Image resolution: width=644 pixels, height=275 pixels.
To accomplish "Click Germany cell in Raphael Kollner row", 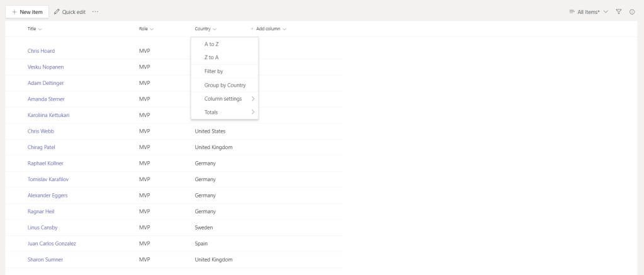I will pyautogui.click(x=205, y=164).
